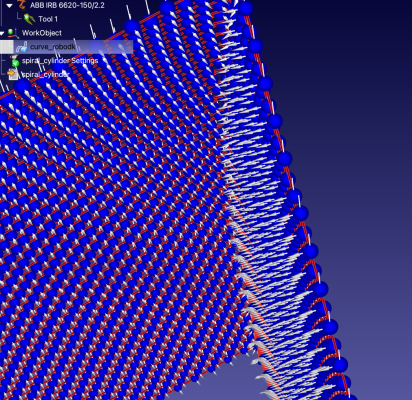Click the spiral_cylinder program icon
This screenshot has height=400, width=412.
pos(13,74)
